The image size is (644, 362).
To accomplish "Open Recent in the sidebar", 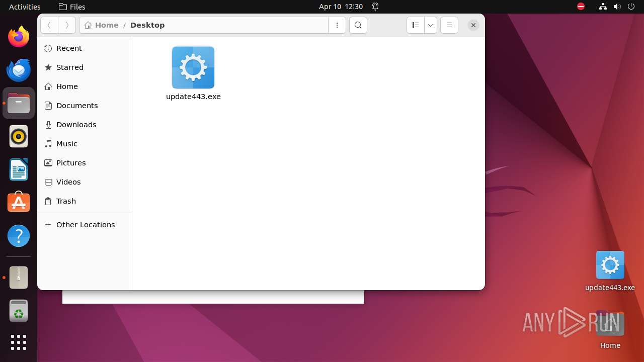I will (x=85, y=48).
